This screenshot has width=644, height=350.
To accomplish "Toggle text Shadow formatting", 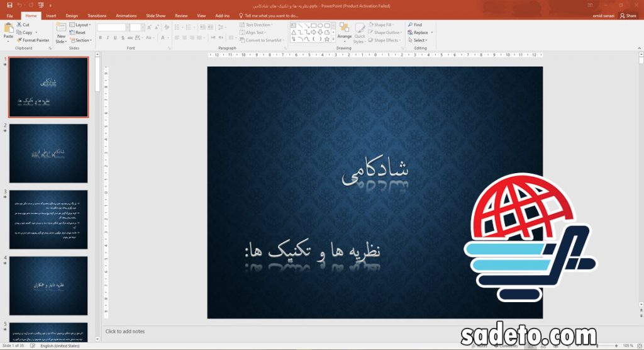I will click(x=123, y=38).
